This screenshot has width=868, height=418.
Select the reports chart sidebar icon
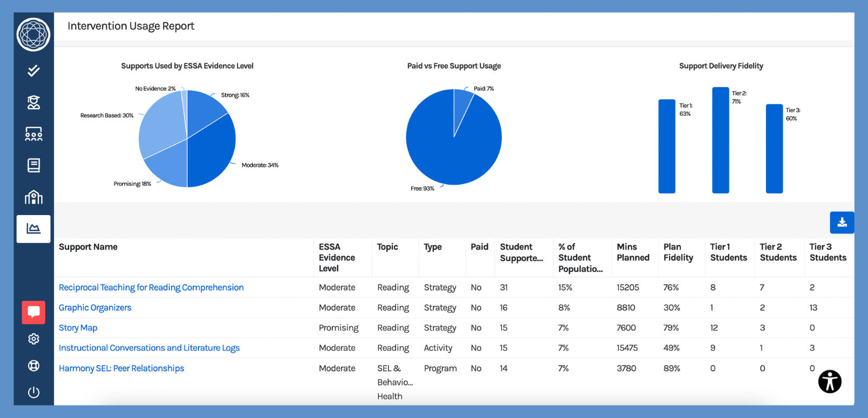[34, 229]
